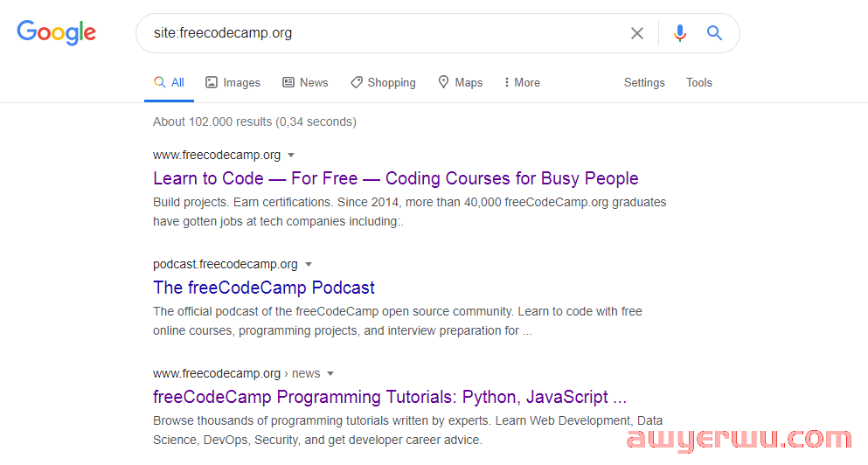Click the 'www.freecodecamp.org › news' breadcrumb text
This screenshot has width=868, height=465.
(237, 373)
